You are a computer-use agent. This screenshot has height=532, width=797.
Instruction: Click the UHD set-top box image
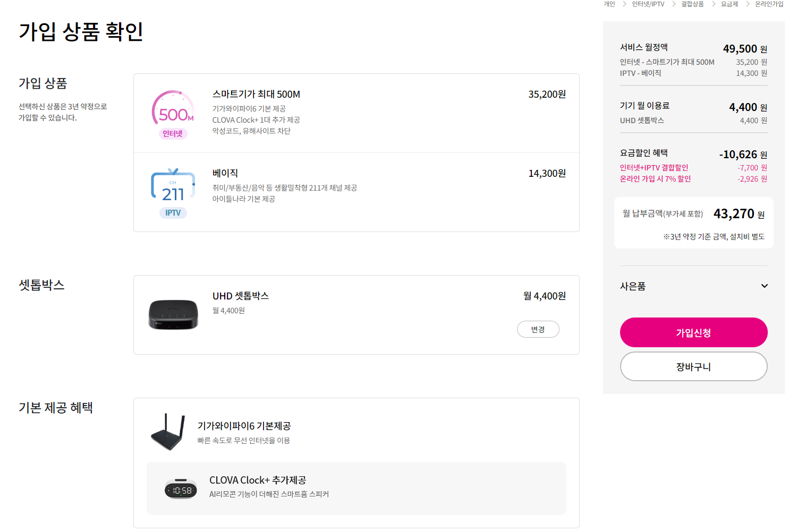click(173, 314)
